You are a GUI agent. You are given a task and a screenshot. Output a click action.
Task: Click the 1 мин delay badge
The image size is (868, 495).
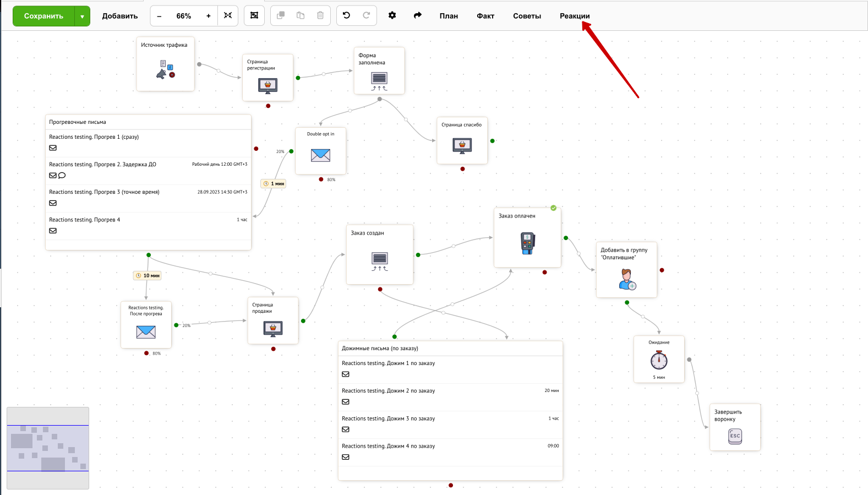274,183
